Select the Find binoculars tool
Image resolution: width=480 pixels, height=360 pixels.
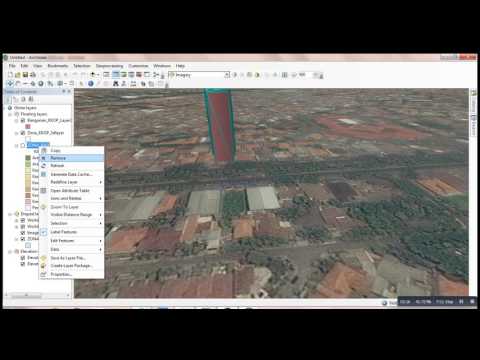pyautogui.click(x=116, y=83)
